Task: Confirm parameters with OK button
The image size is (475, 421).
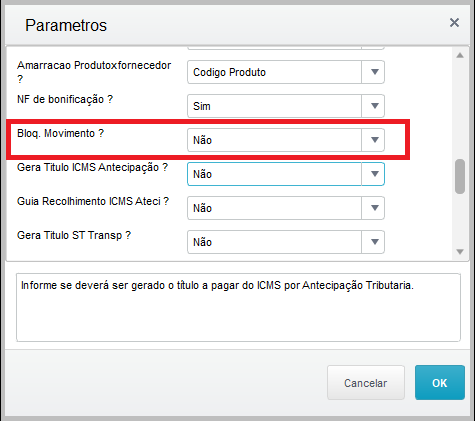Action: pos(440,383)
